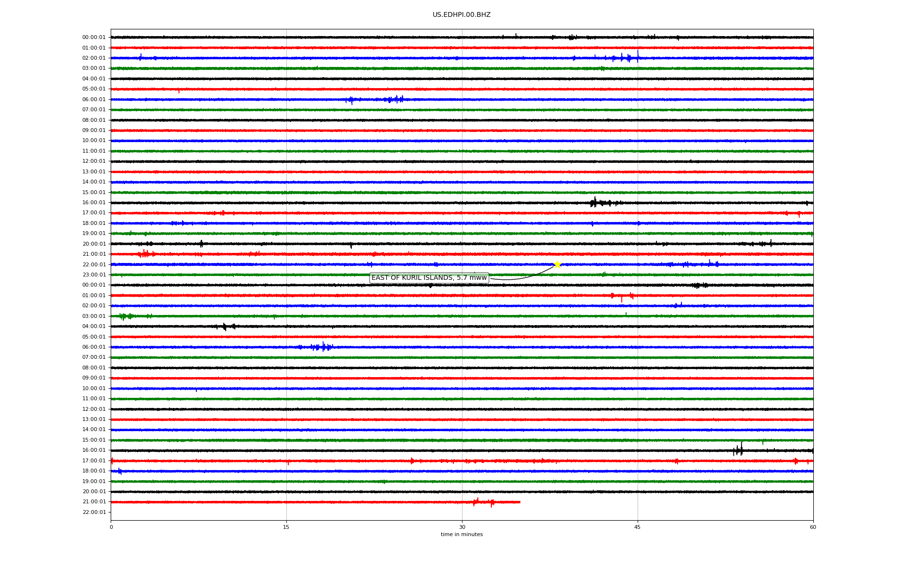Click the yellow star earthquake marker
The image size is (924, 578).
557,264
